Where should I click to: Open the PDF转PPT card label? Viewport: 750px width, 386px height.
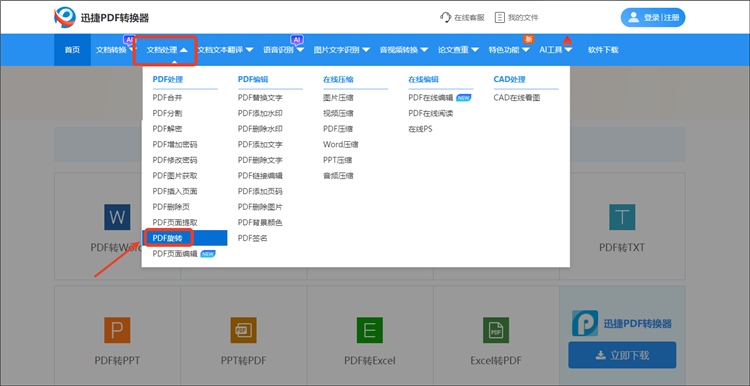(117, 360)
